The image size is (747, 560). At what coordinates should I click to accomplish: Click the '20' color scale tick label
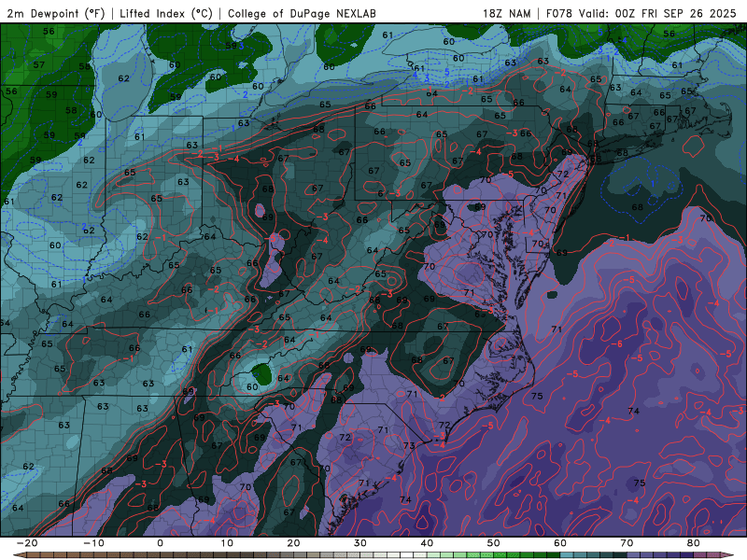(293, 543)
